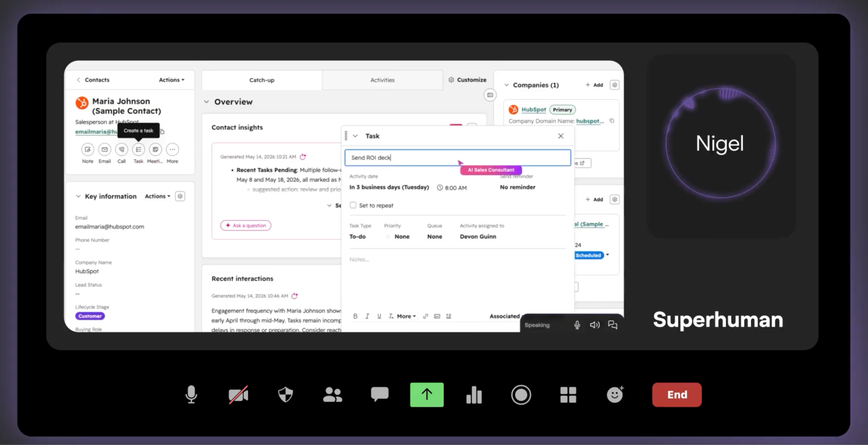This screenshot has height=445, width=868.
Task: Create a Note for Maria Johnson
Action: 88,150
